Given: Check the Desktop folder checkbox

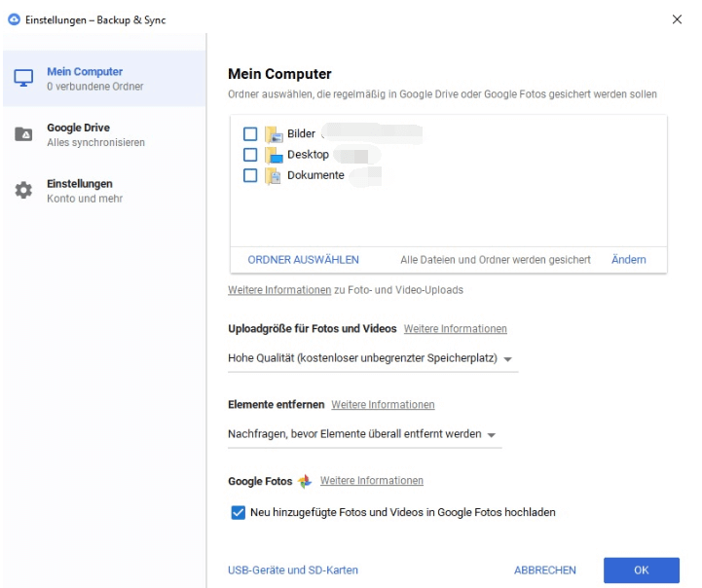Looking at the screenshot, I should [x=250, y=155].
